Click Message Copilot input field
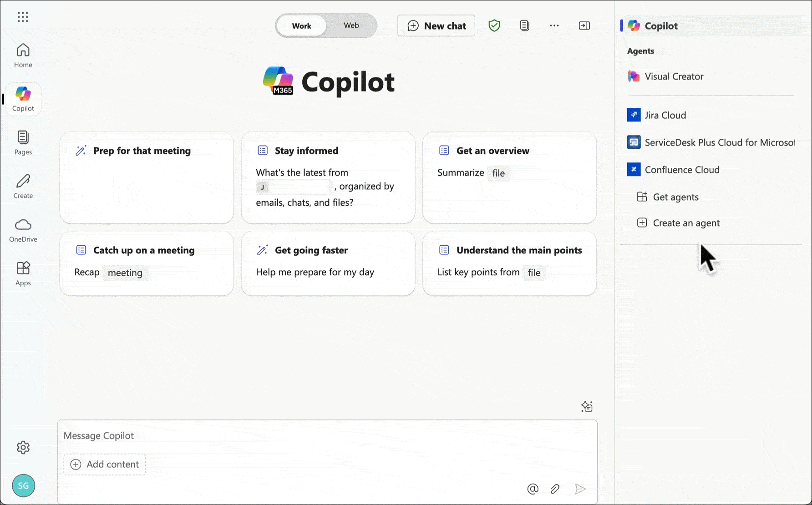Image resolution: width=812 pixels, height=505 pixels. tap(327, 436)
